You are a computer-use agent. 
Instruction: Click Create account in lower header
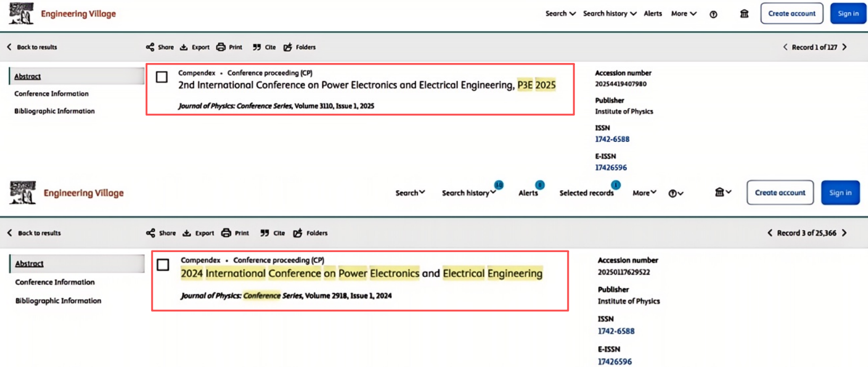tap(780, 193)
